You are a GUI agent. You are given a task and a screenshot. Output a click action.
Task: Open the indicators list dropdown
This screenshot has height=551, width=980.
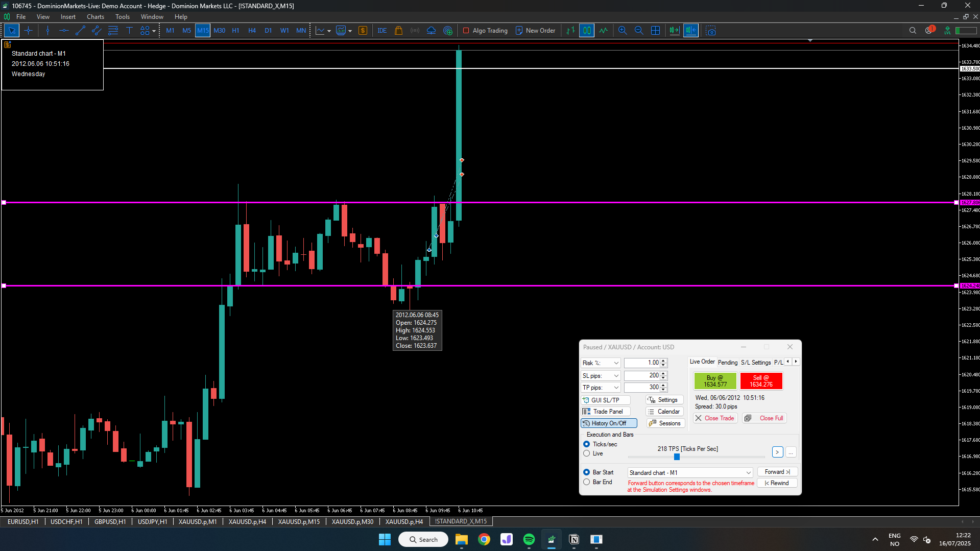pos(329,31)
